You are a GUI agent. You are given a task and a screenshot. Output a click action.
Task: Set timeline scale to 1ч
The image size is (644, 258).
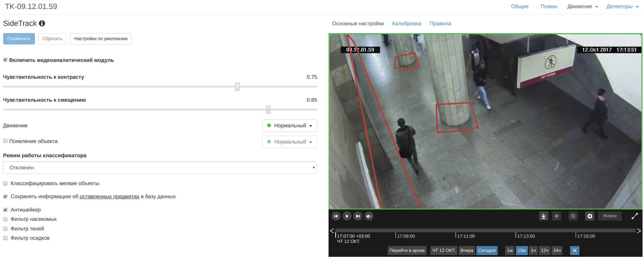(x=533, y=250)
